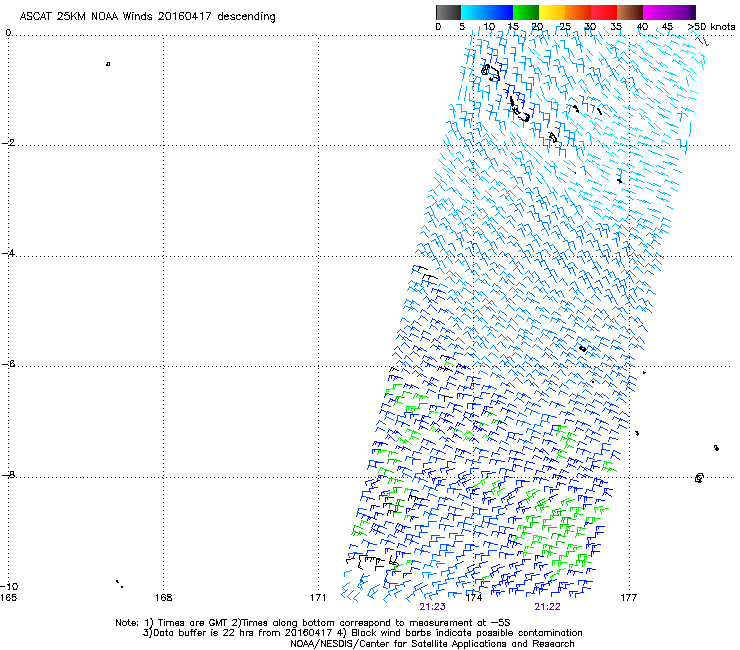740x650 pixels.
Task: Select the brown 35-40 knots color band
Action: [630, 12]
